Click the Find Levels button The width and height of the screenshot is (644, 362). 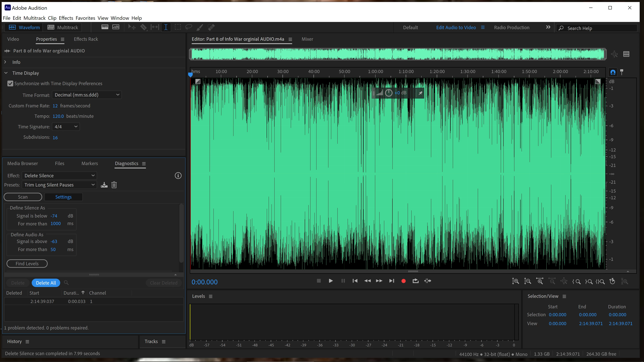click(27, 264)
